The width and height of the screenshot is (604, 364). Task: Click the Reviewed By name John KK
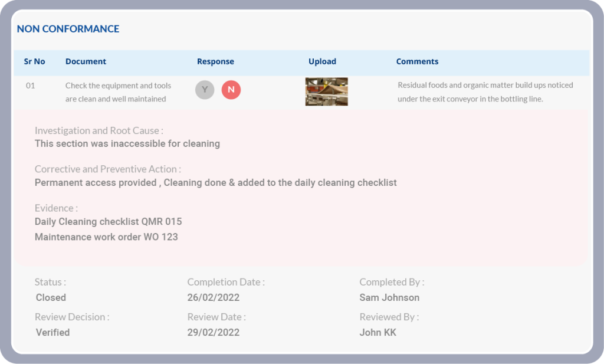click(377, 333)
